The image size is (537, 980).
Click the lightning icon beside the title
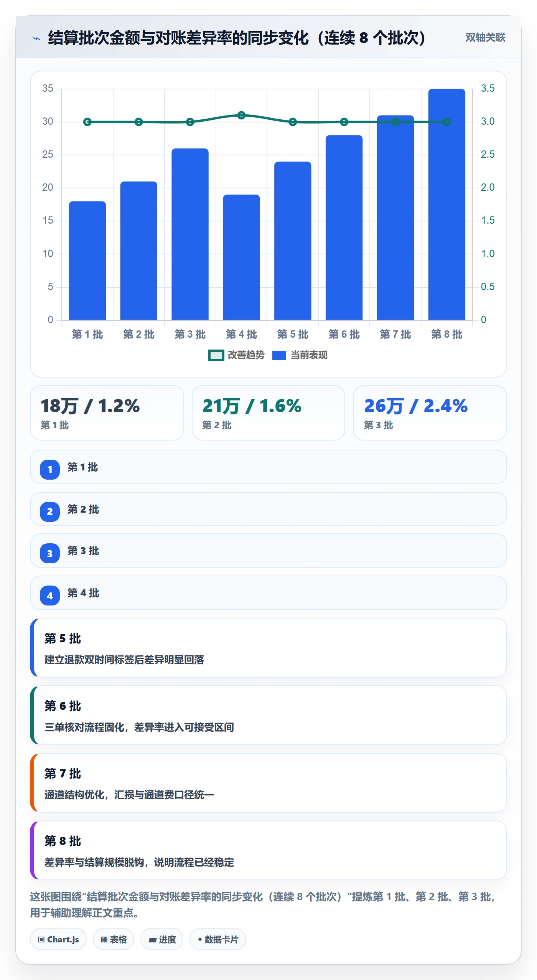pyautogui.click(x=36, y=38)
